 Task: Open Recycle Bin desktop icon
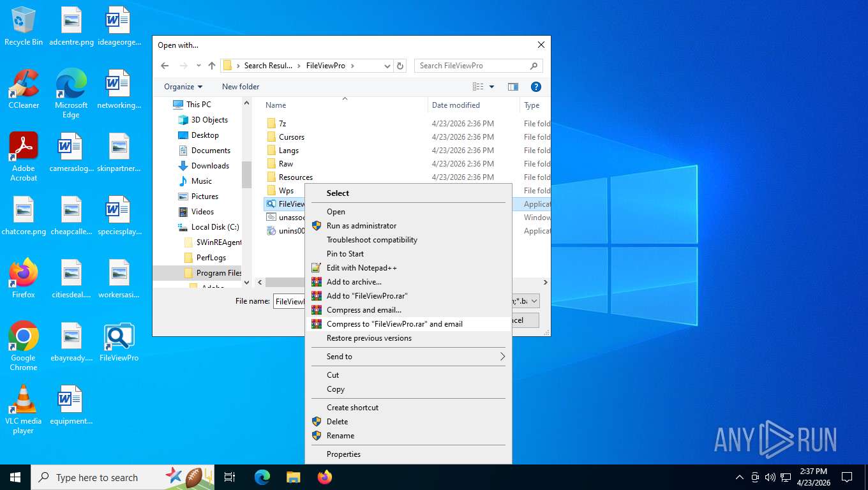coord(24,27)
